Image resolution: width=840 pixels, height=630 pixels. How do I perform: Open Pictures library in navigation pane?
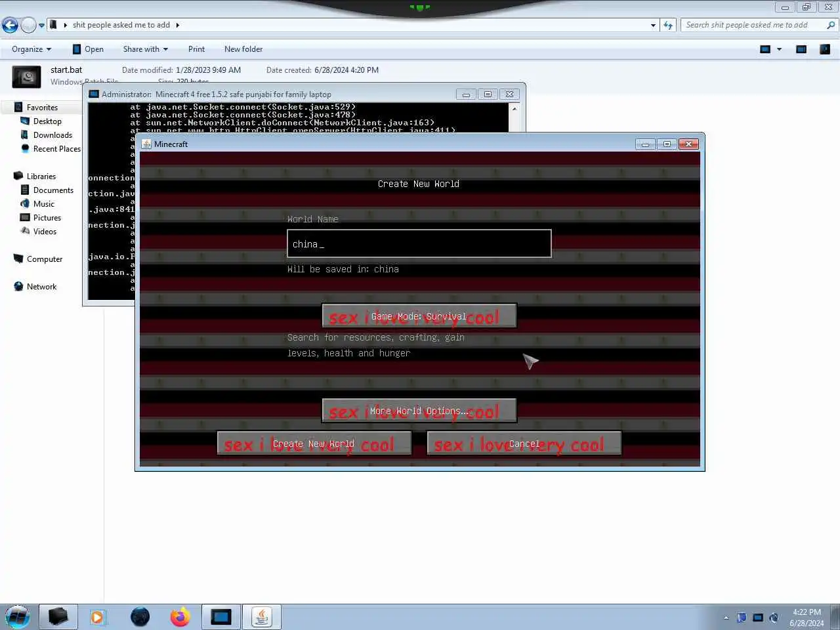tap(47, 218)
